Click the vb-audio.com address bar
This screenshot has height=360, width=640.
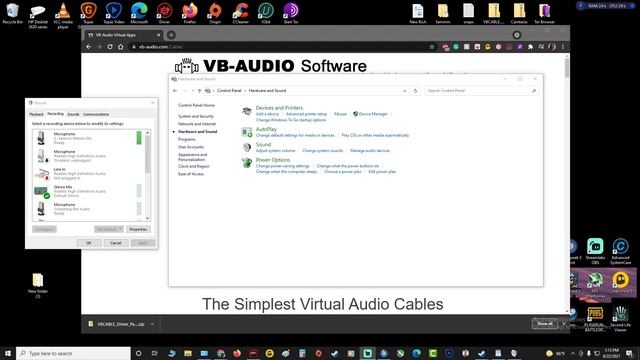282,47
